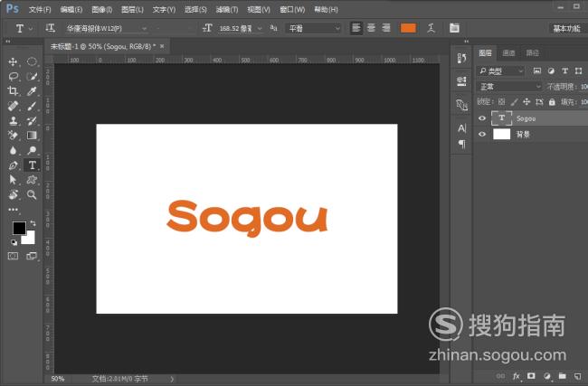This screenshot has height=386, width=588.
Task: Select the Move tool
Action: coord(13,61)
